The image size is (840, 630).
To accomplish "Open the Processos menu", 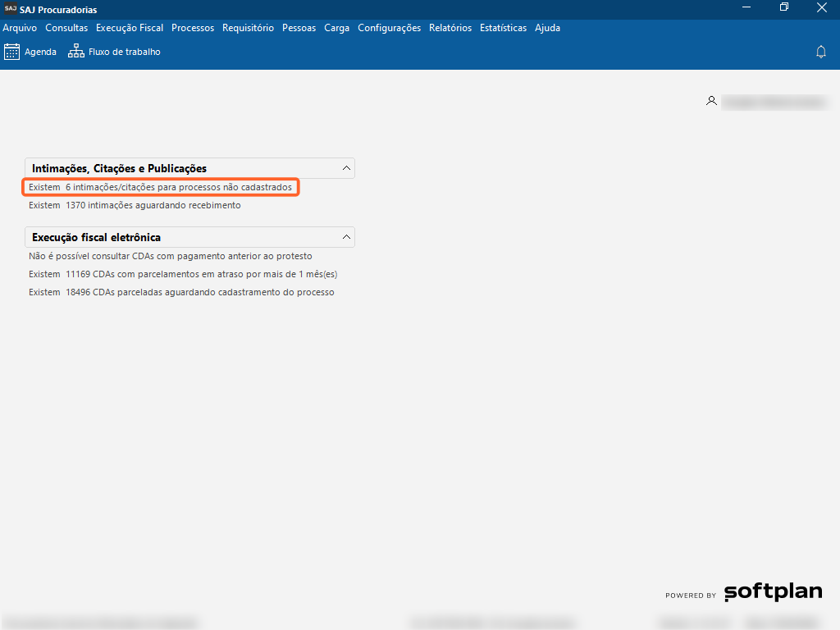I will pos(193,28).
